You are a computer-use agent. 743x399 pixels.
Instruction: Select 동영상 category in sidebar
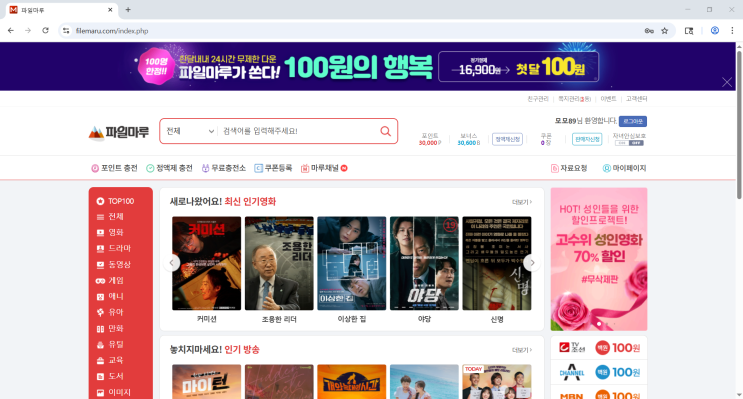click(114, 264)
